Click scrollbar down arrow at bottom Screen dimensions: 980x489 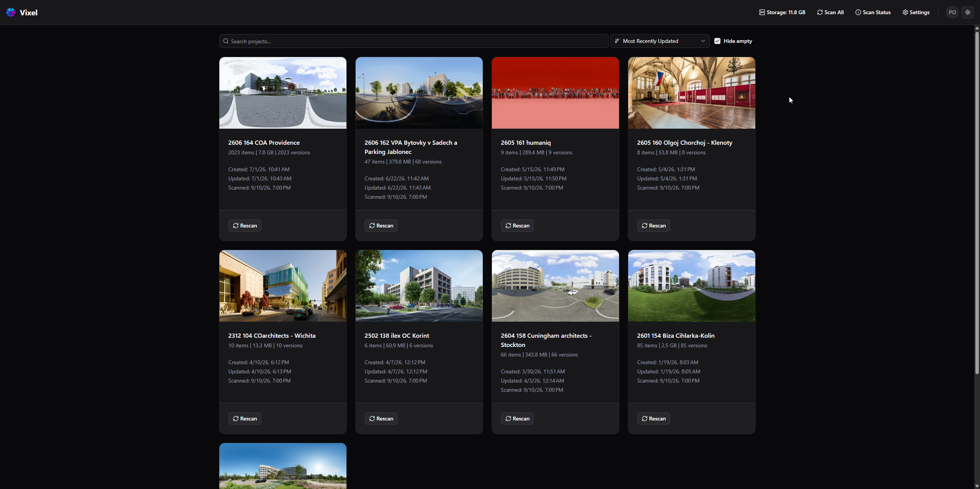click(977, 486)
